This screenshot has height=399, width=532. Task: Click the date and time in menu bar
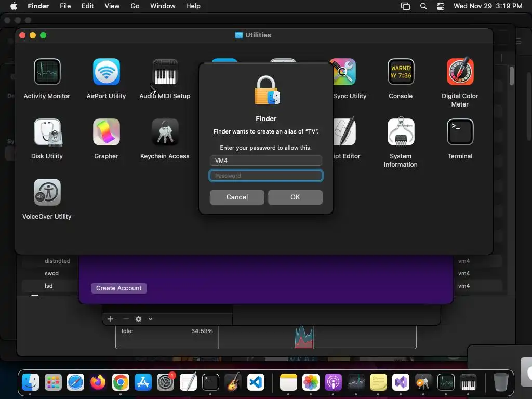click(x=488, y=6)
